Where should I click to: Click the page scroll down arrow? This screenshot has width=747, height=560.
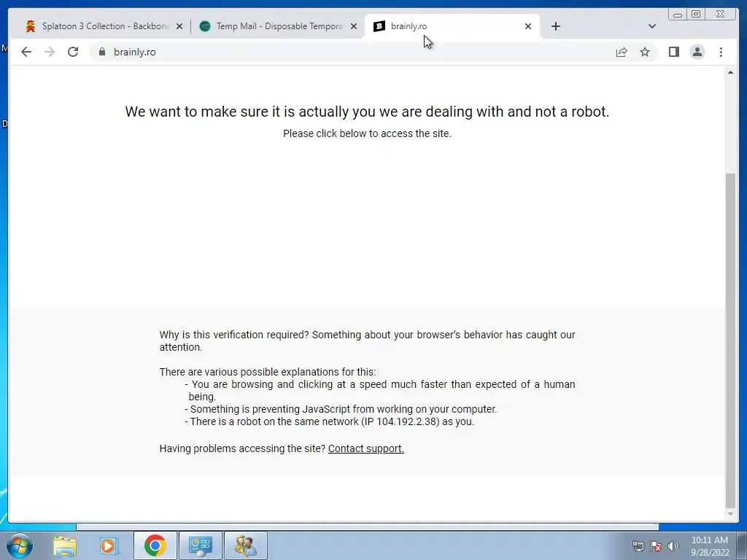coord(730,514)
